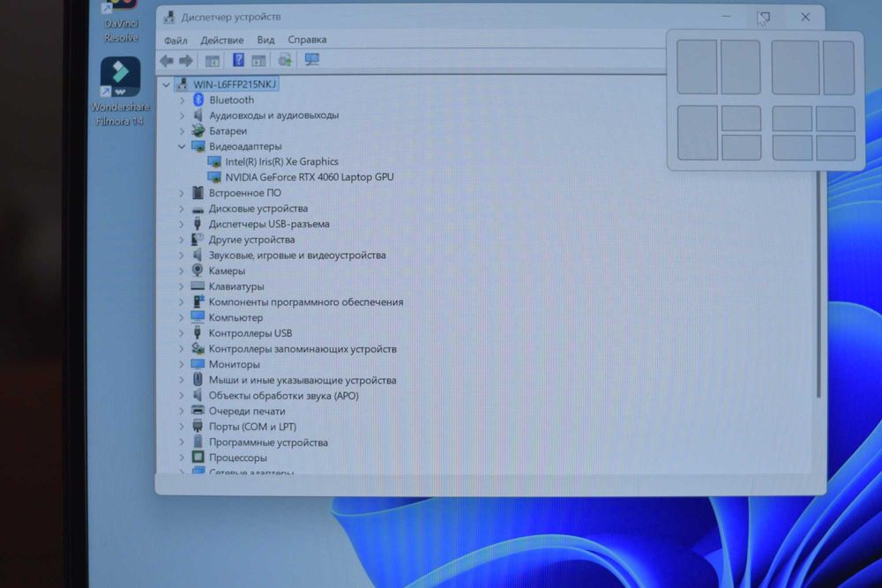Click the Клавиатуры keyboard icon
The width and height of the screenshot is (882, 588).
coord(198,287)
